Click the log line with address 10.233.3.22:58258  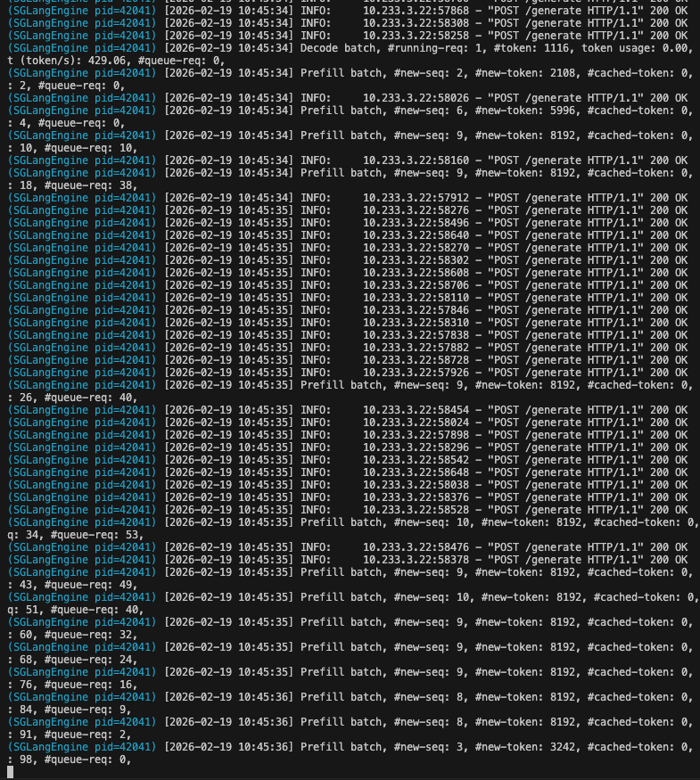tap(348, 36)
